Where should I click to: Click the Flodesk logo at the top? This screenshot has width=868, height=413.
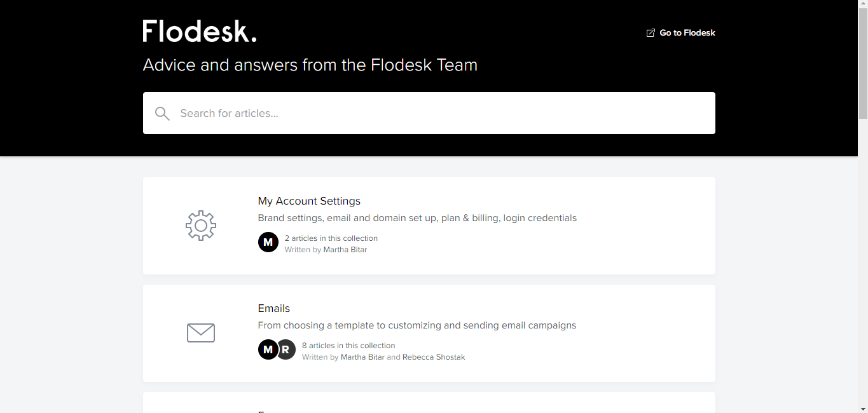point(199,30)
